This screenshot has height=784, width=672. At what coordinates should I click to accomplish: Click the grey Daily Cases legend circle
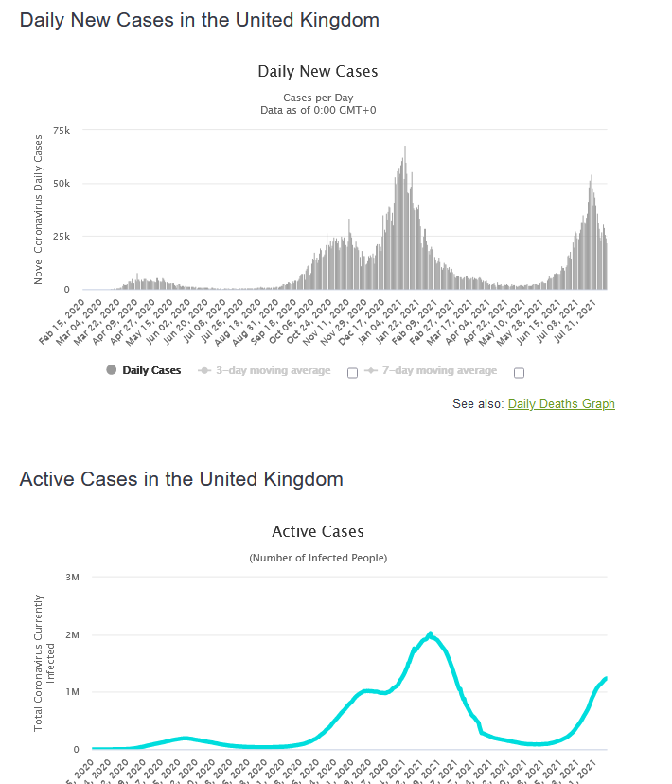tap(113, 370)
